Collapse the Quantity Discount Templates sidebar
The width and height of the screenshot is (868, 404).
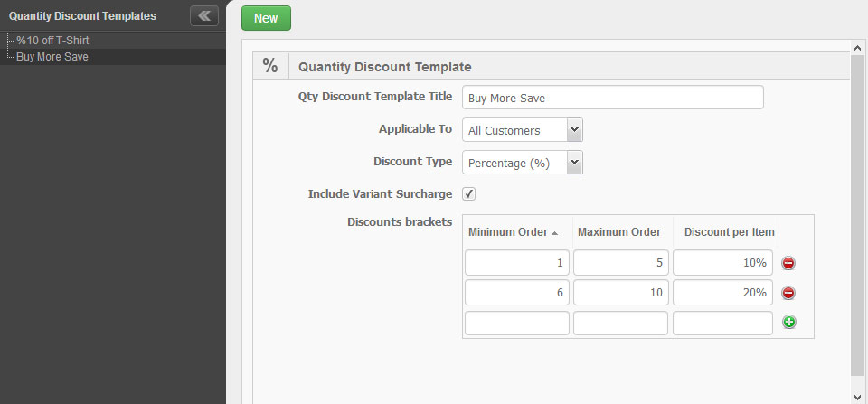pos(204,16)
